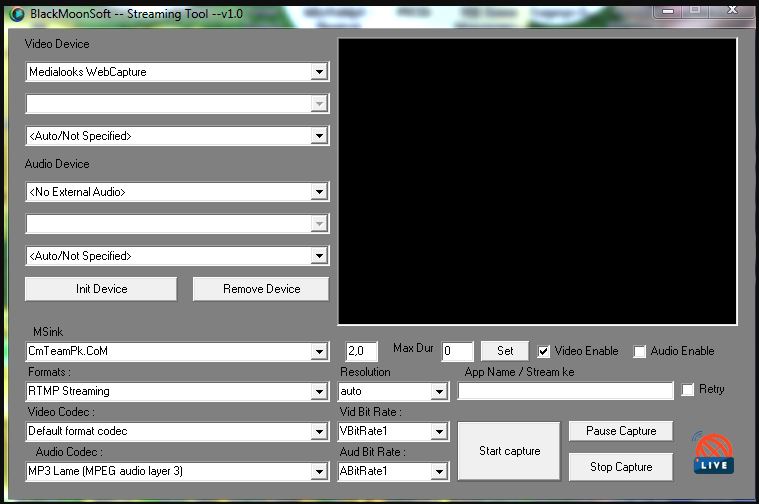Open the Formats RTMP Streaming dropdown
The image size is (759, 504).
(x=177, y=391)
